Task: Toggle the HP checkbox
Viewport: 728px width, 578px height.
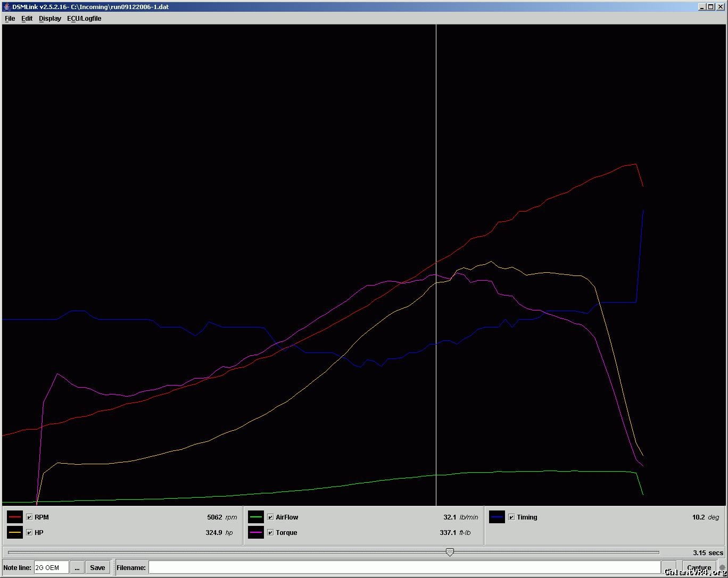Action: (x=29, y=533)
